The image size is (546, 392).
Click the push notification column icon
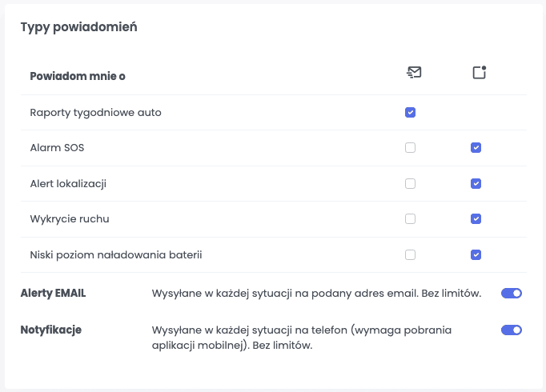click(x=480, y=72)
